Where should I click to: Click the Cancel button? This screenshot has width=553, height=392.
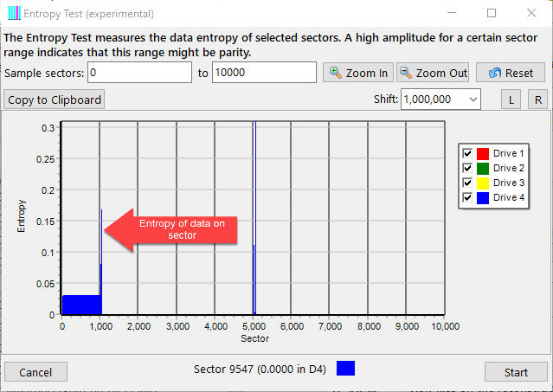[35, 372]
